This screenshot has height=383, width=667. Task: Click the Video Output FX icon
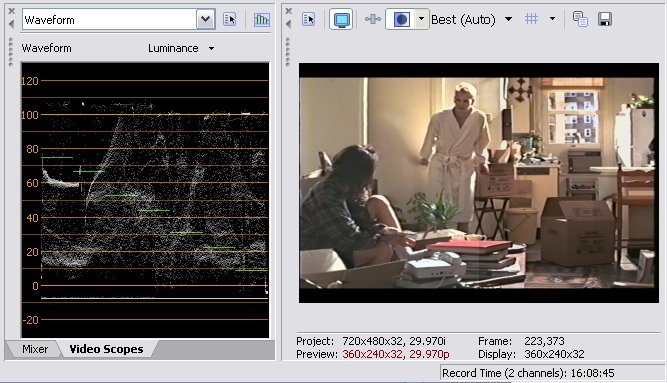click(x=373, y=19)
